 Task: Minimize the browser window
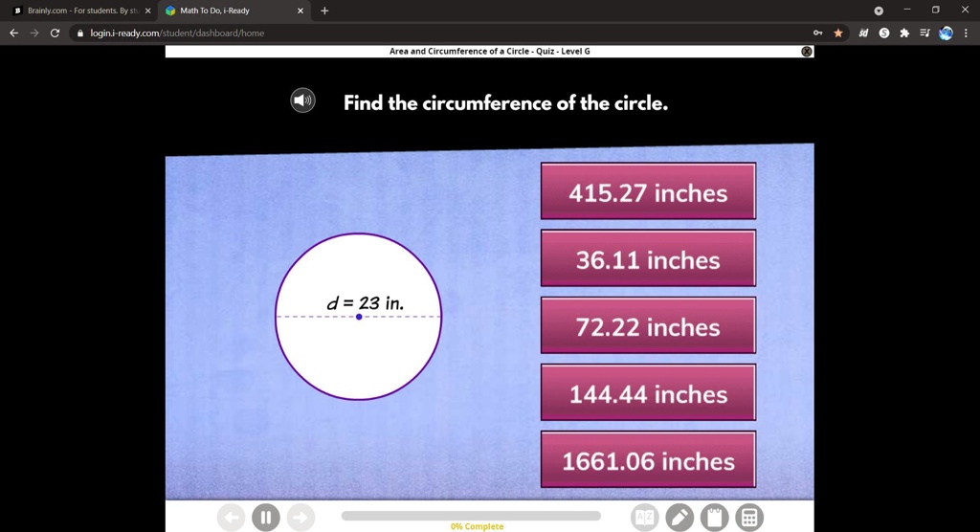[907, 10]
